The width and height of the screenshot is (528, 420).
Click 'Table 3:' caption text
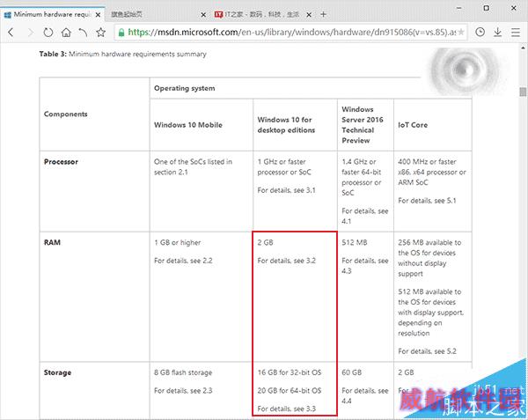53,54
